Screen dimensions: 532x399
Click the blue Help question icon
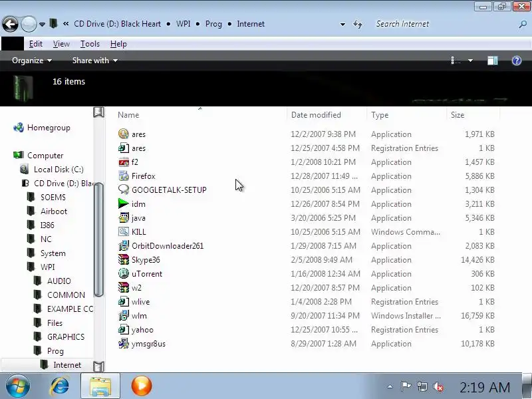pyautogui.click(x=517, y=61)
